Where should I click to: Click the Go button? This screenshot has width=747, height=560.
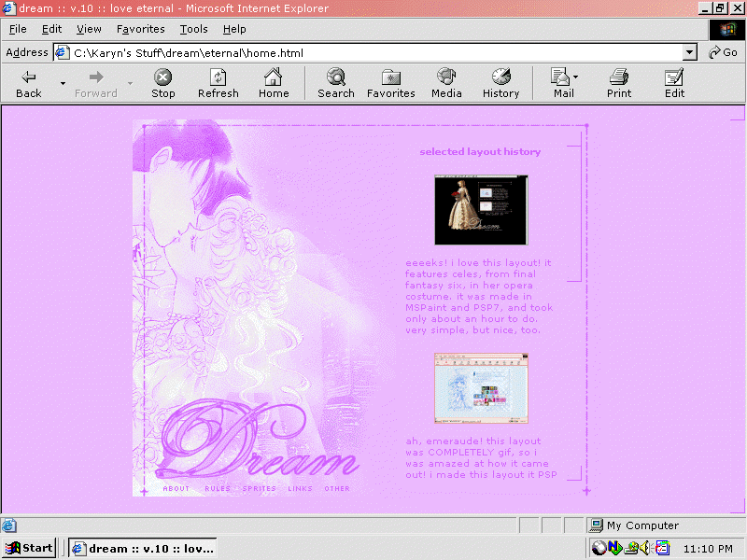point(723,53)
